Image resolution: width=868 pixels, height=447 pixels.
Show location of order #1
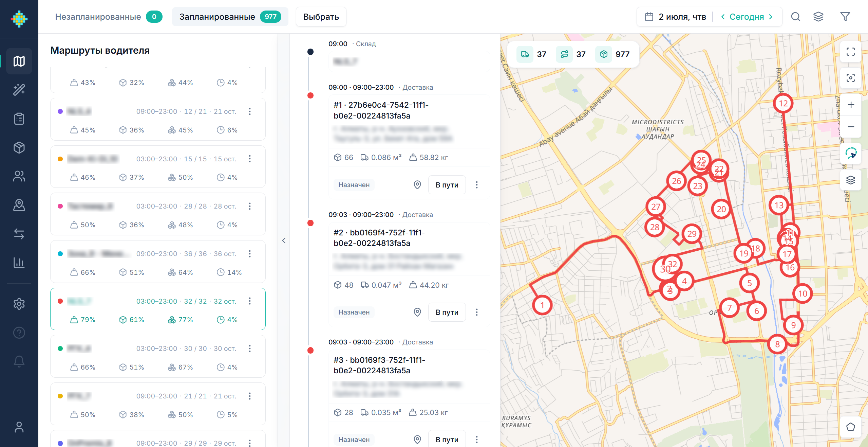[417, 185]
